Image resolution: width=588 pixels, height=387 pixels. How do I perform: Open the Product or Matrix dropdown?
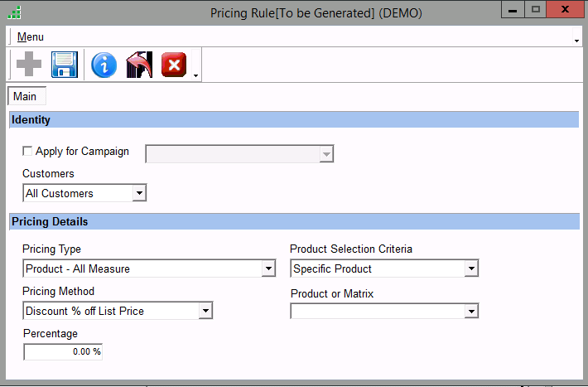point(471,311)
